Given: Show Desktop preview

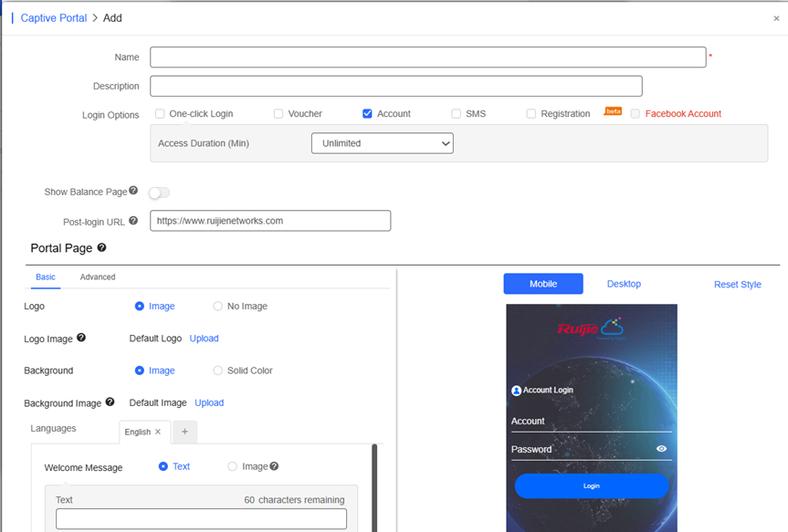Looking at the screenshot, I should coord(624,284).
